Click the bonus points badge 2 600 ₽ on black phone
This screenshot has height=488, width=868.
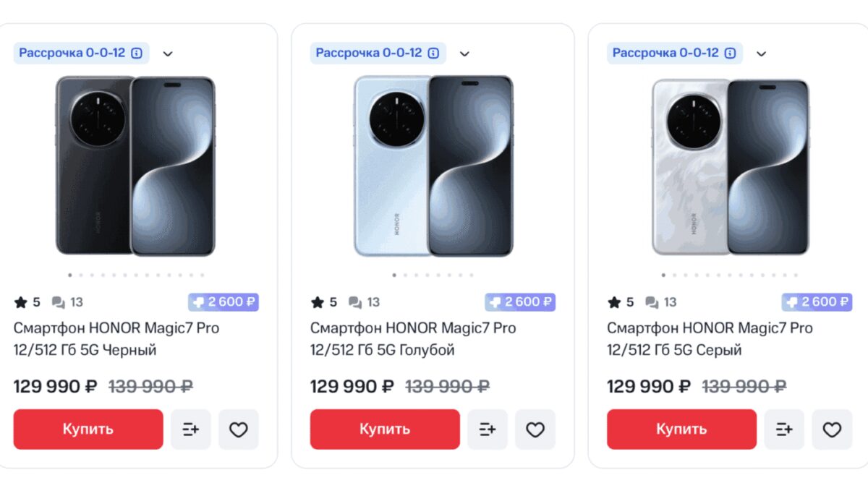pos(224,302)
